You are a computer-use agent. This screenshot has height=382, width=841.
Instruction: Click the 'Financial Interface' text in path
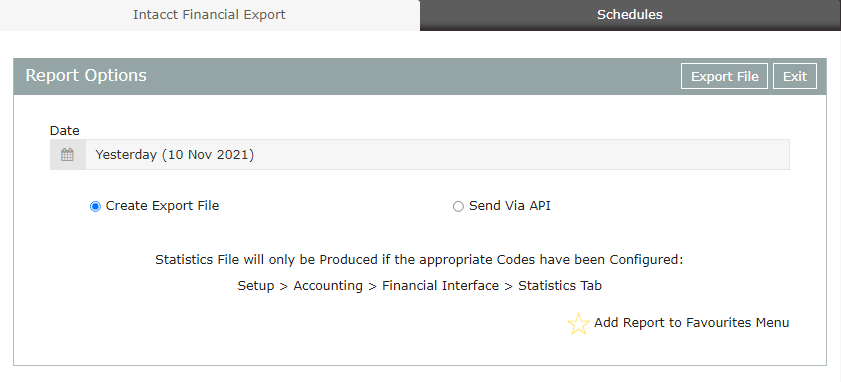pyautogui.click(x=440, y=285)
